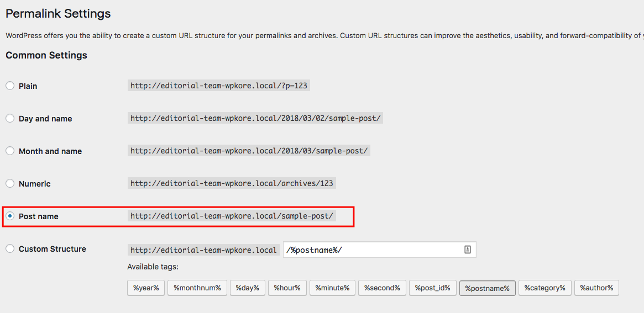The height and width of the screenshot is (313, 644).
Task: Click into the /%postname%/ custom structure field
Action: (x=380, y=250)
